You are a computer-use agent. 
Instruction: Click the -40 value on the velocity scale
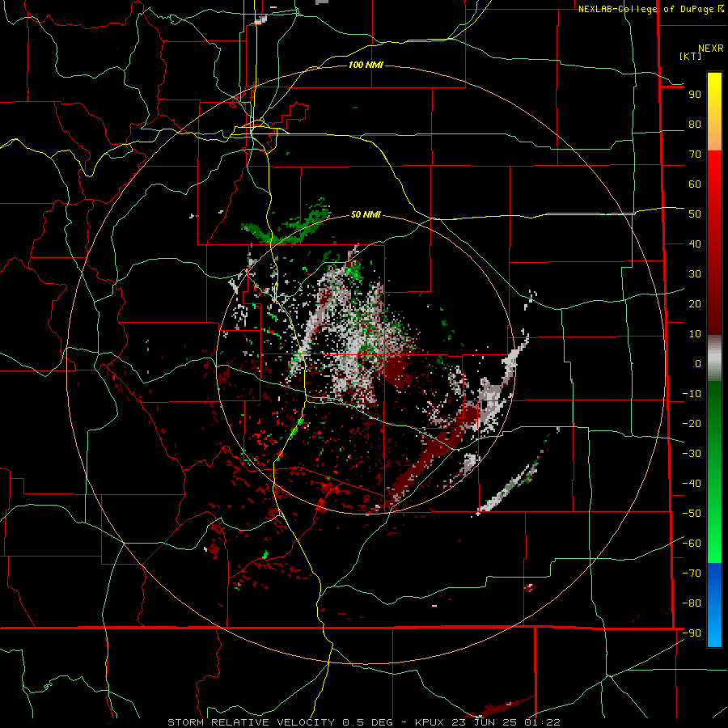pyautogui.click(x=692, y=484)
